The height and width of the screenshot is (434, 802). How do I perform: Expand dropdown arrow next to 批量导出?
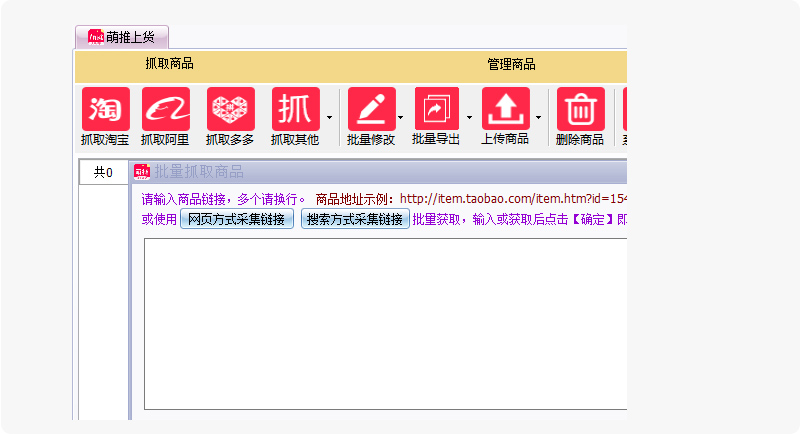click(469, 118)
